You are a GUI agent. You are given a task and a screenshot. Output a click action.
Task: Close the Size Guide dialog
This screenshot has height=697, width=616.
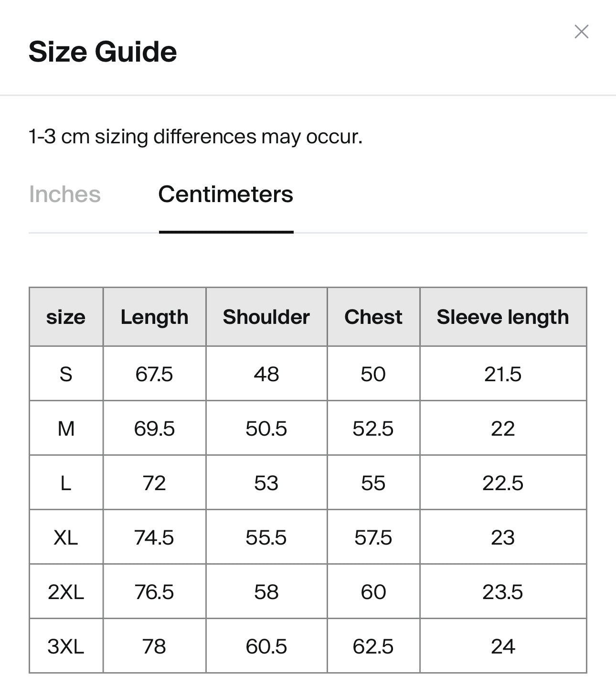pos(581,32)
